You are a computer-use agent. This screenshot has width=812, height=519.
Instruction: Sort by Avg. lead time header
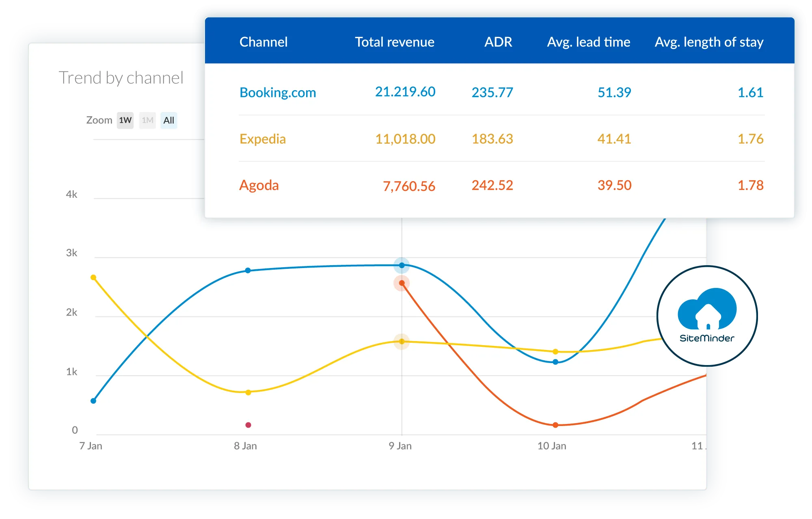point(589,42)
